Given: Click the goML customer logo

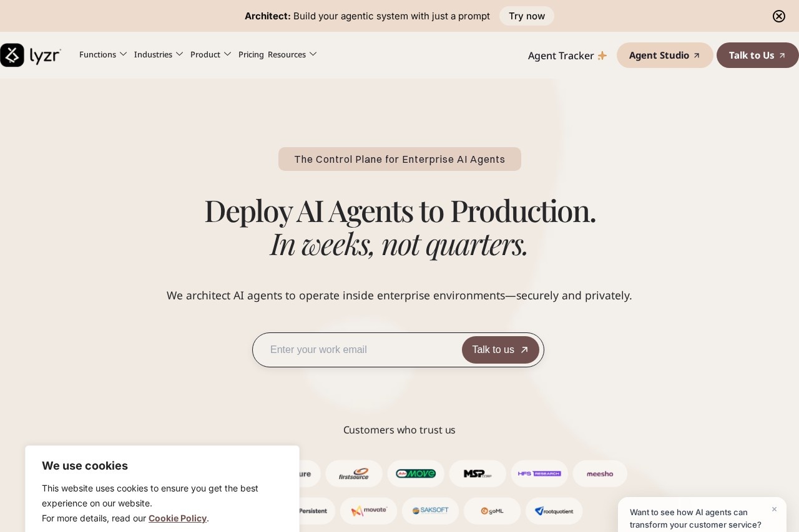Looking at the screenshot, I should (x=492, y=511).
